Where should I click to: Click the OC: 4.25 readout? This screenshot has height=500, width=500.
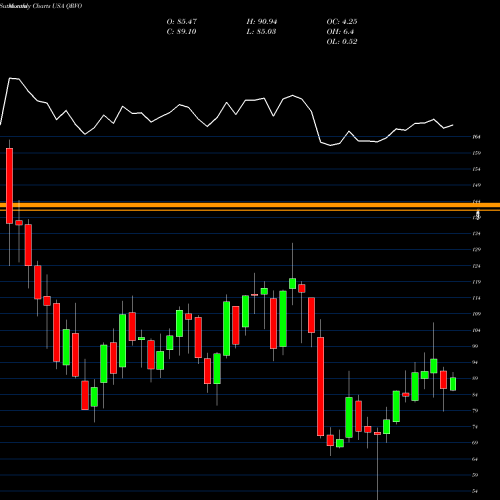pyautogui.click(x=342, y=22)
